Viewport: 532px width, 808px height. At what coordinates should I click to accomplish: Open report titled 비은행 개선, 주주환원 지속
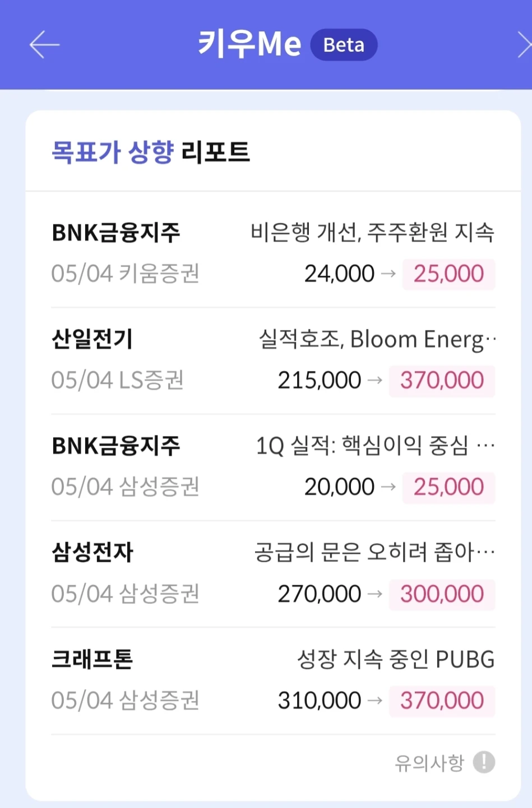[x=372, y=232]
